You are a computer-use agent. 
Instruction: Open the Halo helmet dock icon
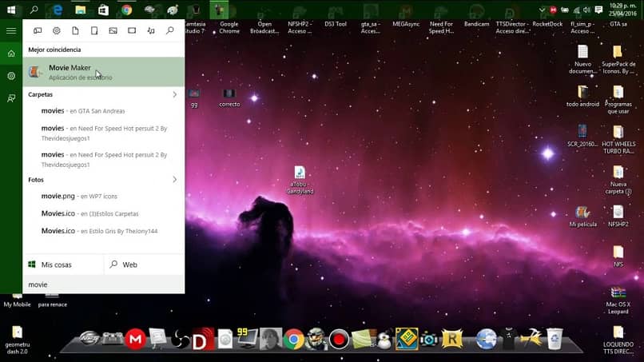[x=316, y=339]
